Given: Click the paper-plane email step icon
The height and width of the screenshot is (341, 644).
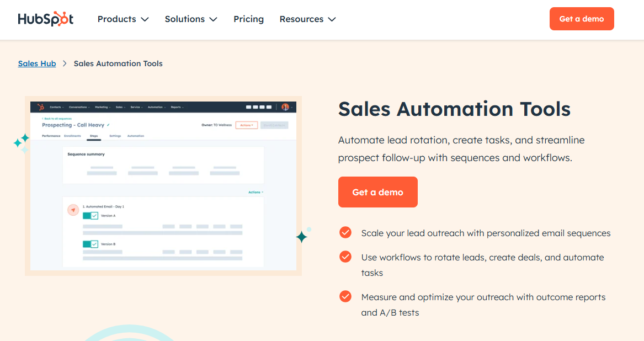Looking at the screenshot, I should 73,210.
